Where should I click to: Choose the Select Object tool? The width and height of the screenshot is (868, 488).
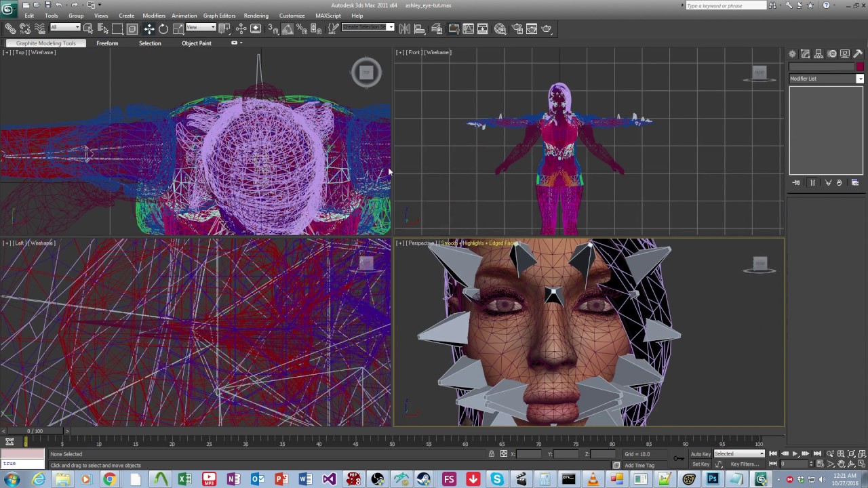pos(88,28)
